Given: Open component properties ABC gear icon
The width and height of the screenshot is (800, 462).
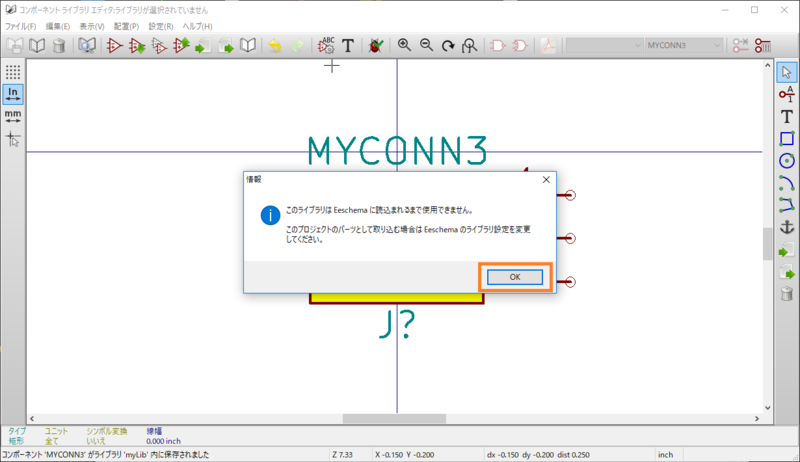Looking at the screenshot, I should point(326,45).
